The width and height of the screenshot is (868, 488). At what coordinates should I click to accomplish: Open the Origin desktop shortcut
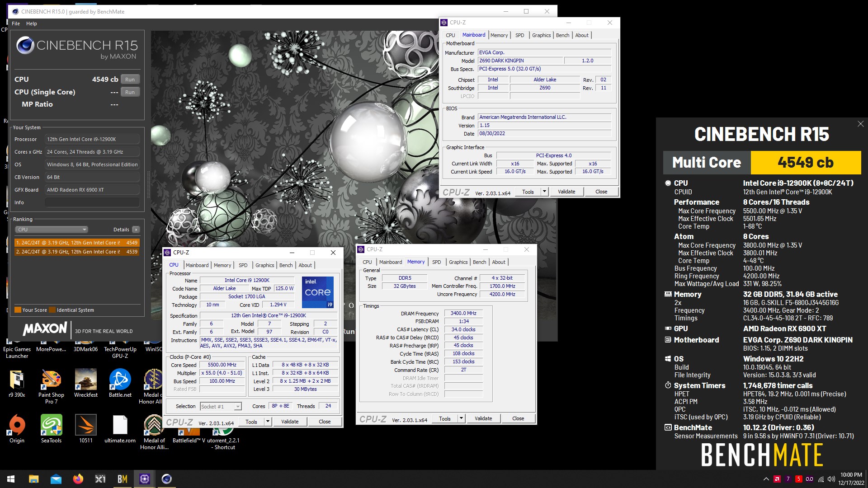tap(17, 428)
